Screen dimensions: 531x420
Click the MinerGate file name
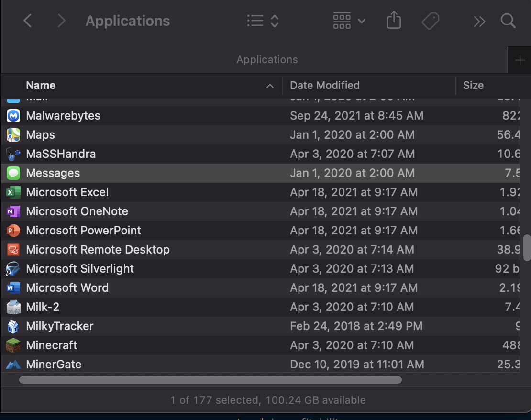(54, 365)
